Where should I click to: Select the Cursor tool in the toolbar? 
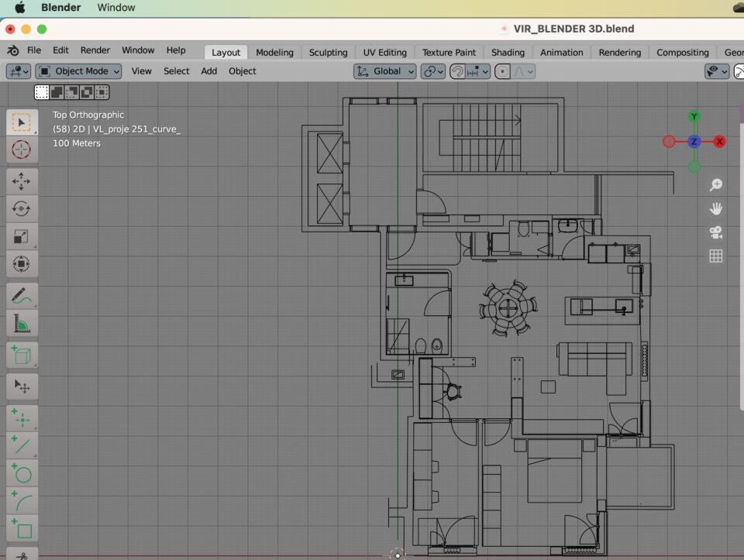click(x=21, y=149)
